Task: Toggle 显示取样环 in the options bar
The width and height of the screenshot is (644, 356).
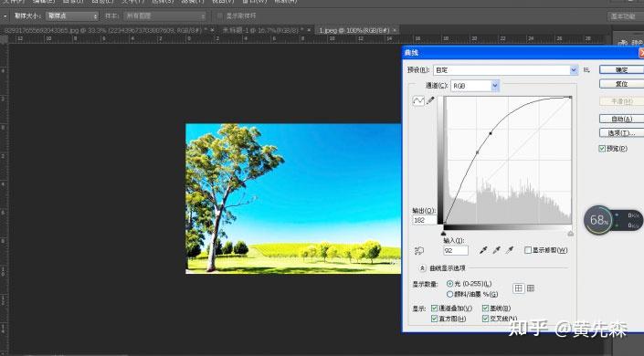Action: click(x=219, y=16)
